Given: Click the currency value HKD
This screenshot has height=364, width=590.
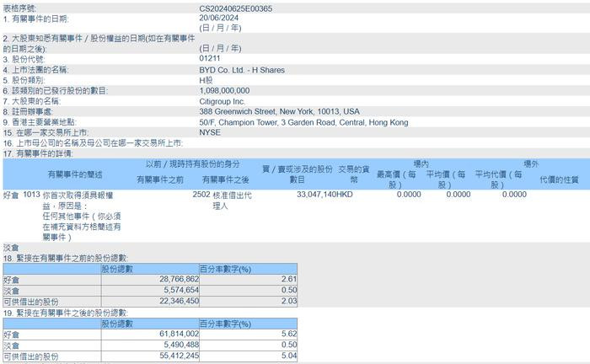Looking at the screenshot, I should (344, 195).
